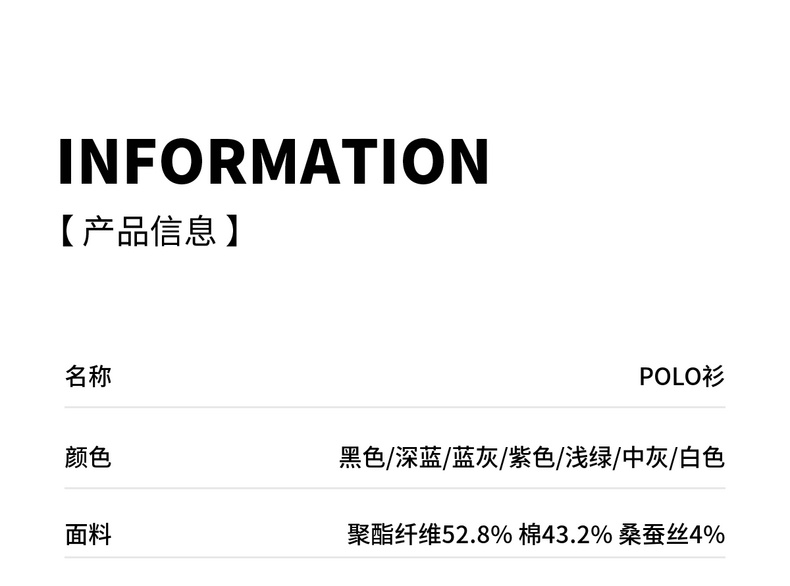Click the divider line below 面料 row

395,558
